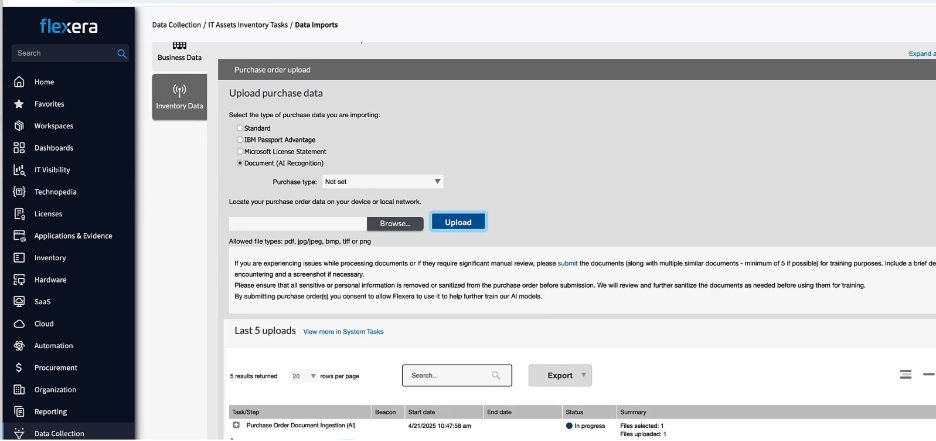Click the Flexera logo
This screenshot has width=936, height=441.
[x=69, y=26]
